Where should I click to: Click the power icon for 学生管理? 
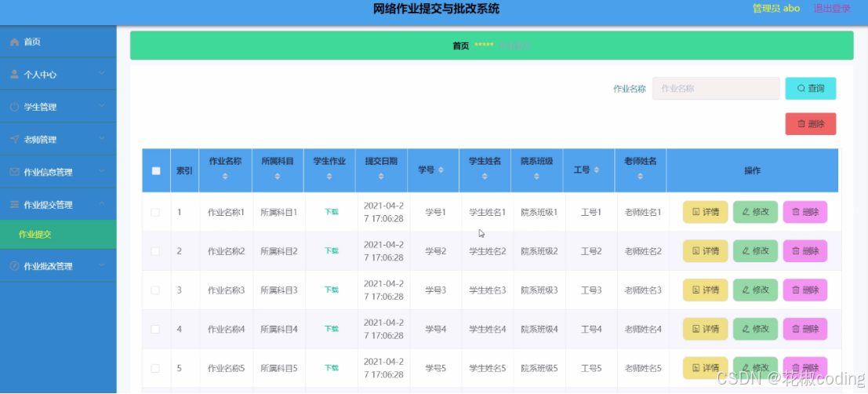coord(15,107)
